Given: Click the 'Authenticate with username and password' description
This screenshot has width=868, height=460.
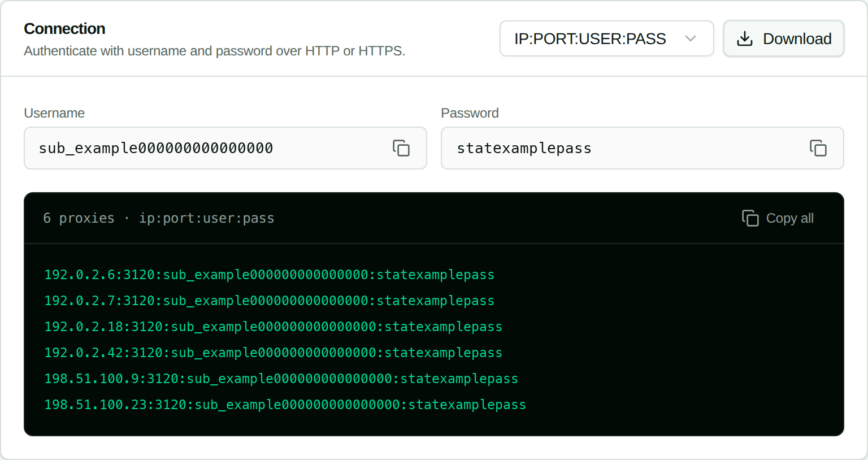Looking at the screenshot, I should coord(215,51).
